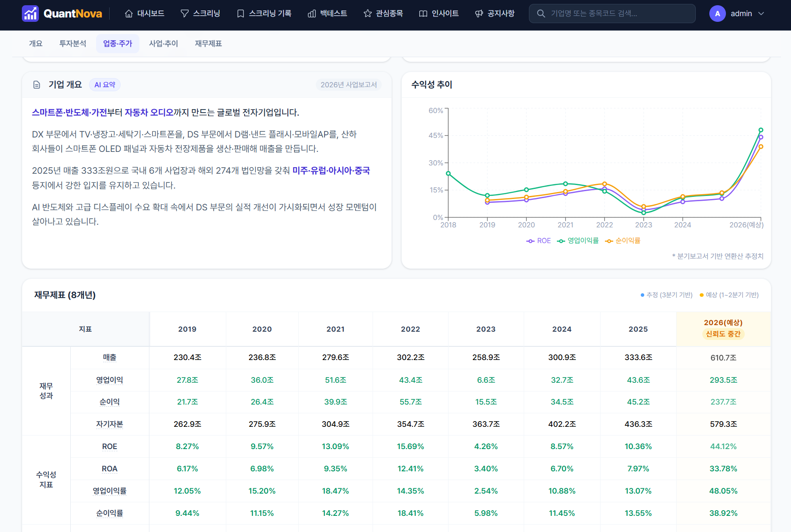Open the 관심종목 star icon

pyautogui.click(x=368, y=14)
